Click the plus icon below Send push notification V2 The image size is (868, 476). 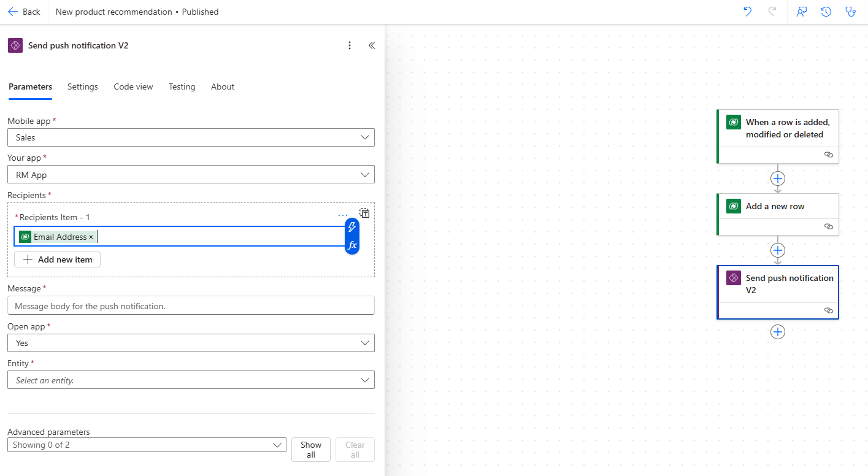pos(778,332)
